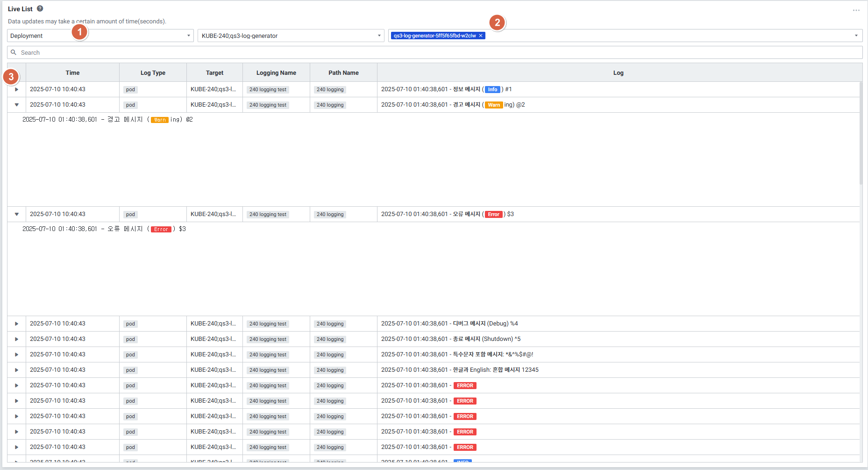Click the Log Type column header
Viewport: 868px width, 470px height.
(x=153, y=72)
